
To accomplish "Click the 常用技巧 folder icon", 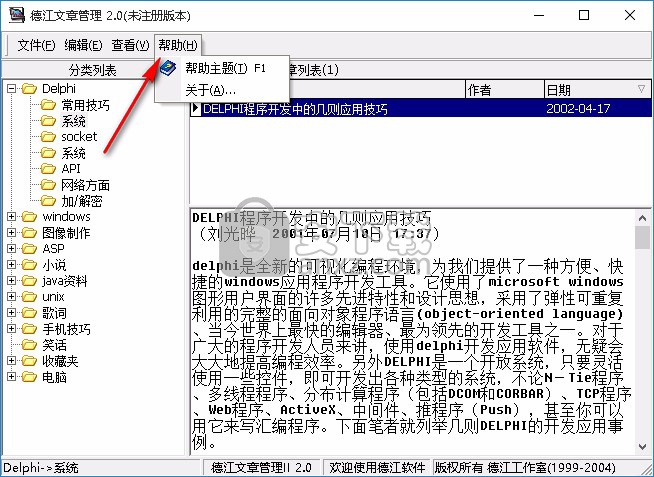I will click(x=48, y=105).
